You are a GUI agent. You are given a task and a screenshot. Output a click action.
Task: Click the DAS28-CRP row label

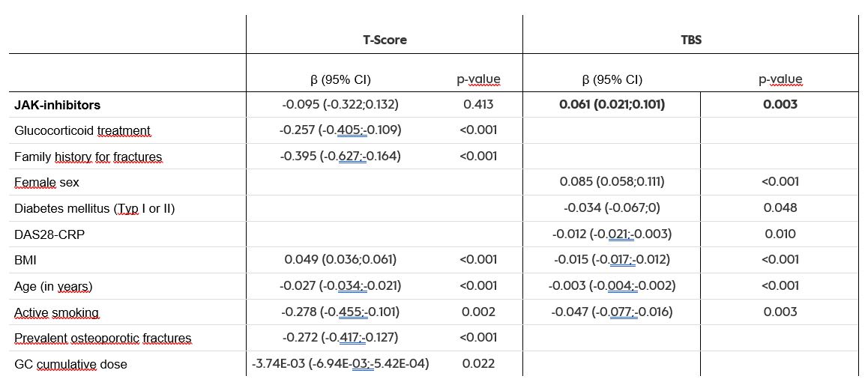[x=49, y=234]
